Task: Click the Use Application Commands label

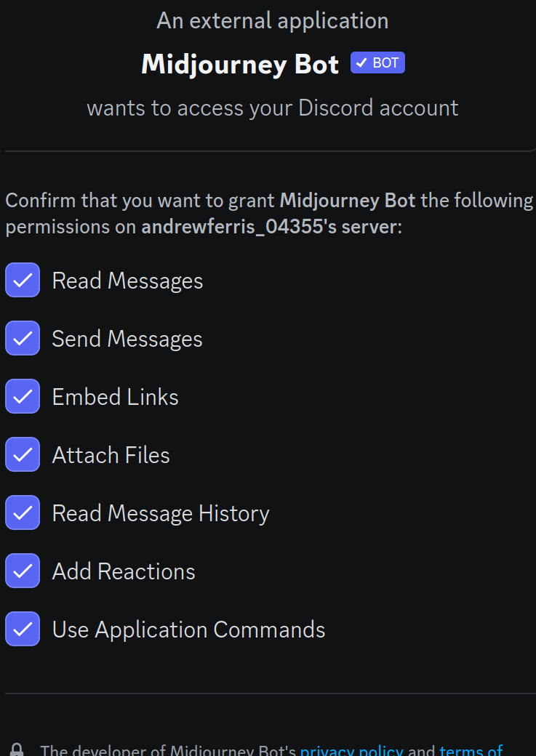Action: tap(188, 630)
